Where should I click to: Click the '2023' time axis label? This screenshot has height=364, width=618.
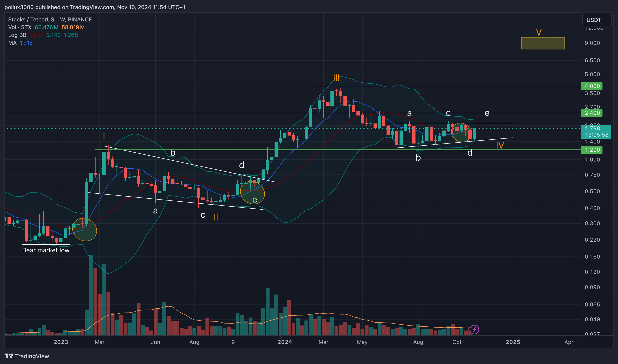click(x=61, y=342)
